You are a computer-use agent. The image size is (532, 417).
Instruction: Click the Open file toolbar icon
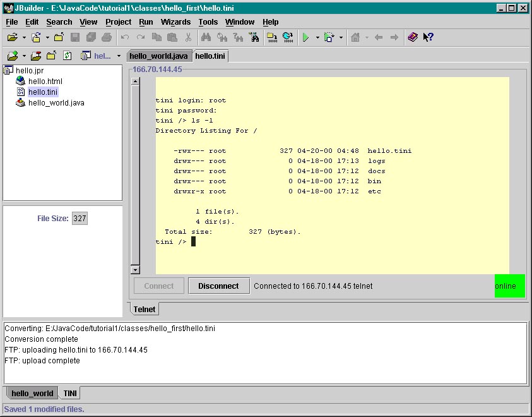point(12,37)
